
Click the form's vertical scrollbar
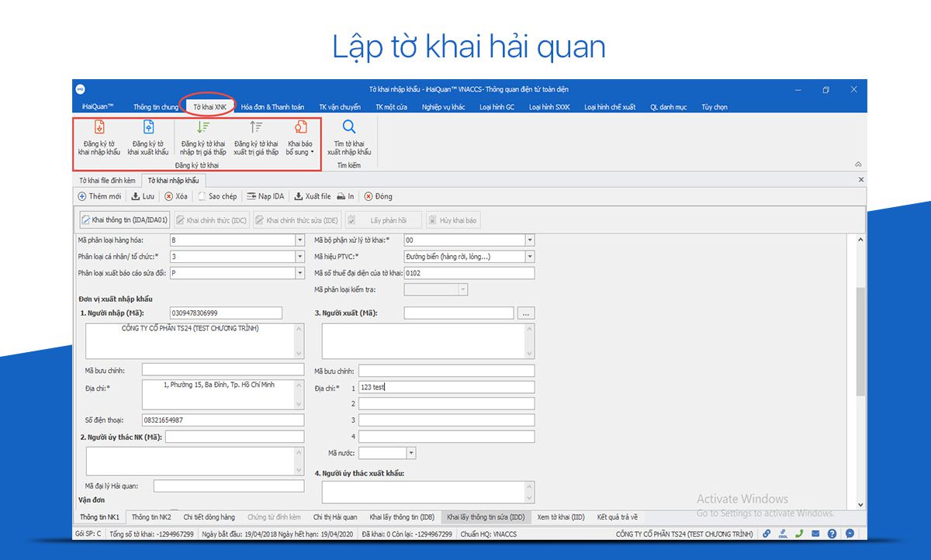860,341
